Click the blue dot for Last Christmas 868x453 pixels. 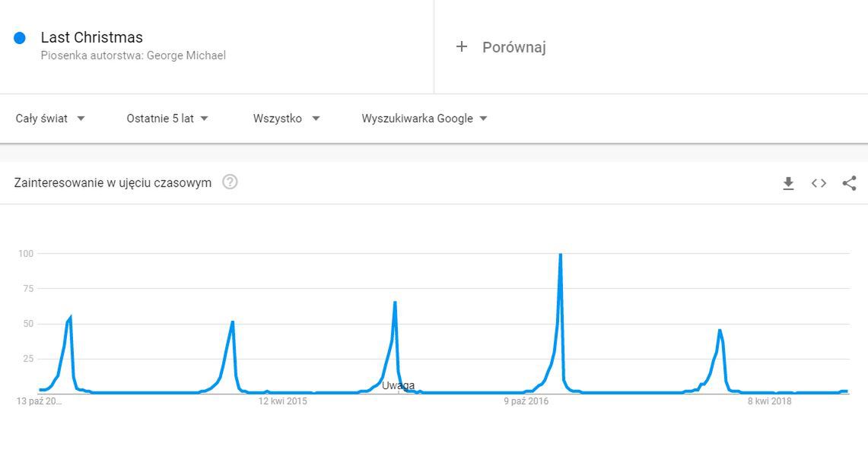19,37
